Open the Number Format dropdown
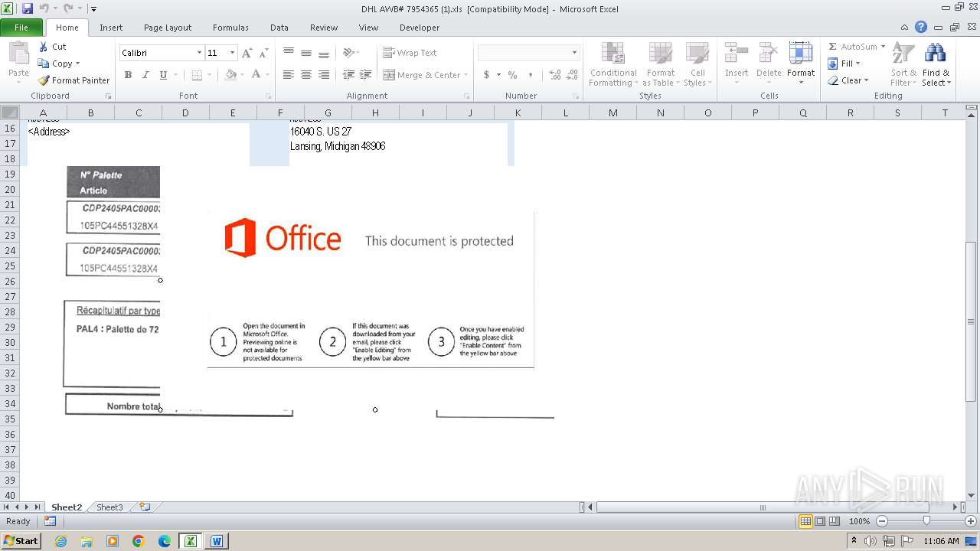 [x=574, y=53]
